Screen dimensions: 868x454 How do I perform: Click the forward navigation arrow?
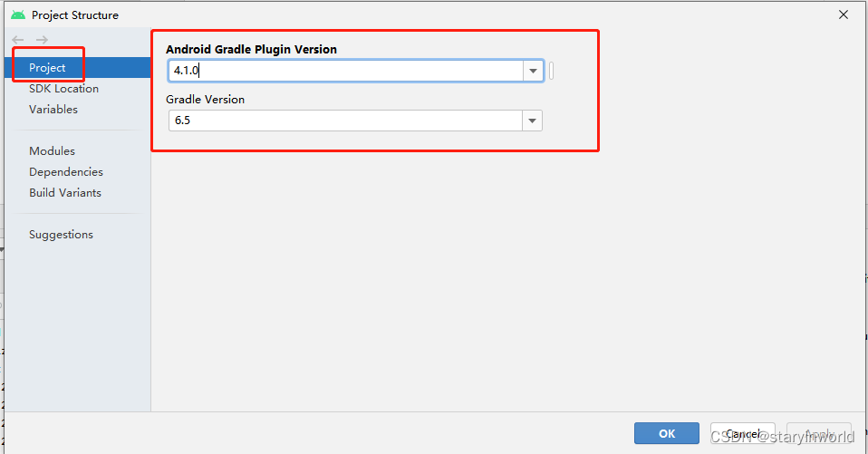pos(42,40)
